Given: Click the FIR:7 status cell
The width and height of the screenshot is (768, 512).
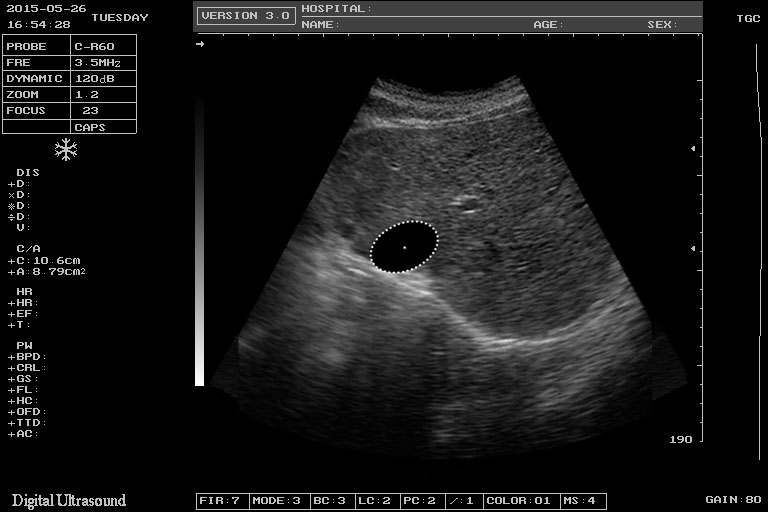Looking at the screenshot, I should click(219, 500).
